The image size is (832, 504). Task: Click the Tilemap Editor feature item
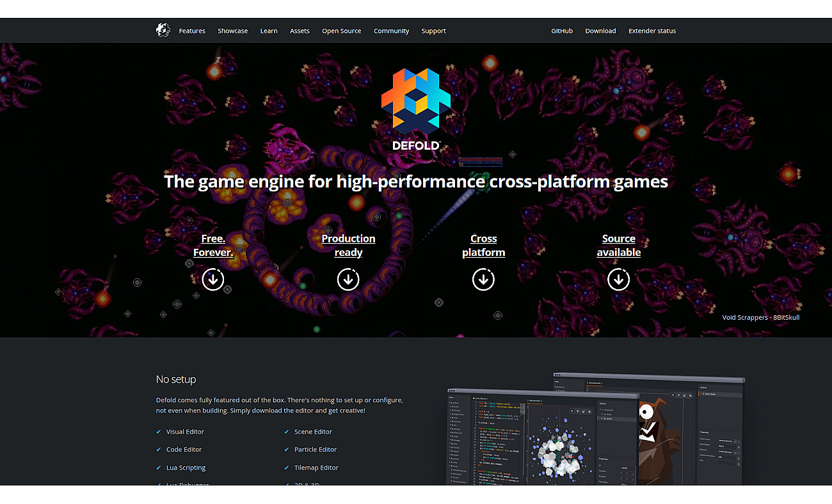point(316,468)
